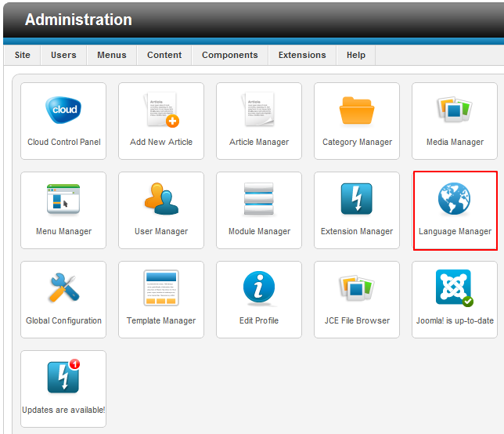Viewport: 504px width, 434px height.
Task: Open JCE File Browser
Action: point(357,289)
